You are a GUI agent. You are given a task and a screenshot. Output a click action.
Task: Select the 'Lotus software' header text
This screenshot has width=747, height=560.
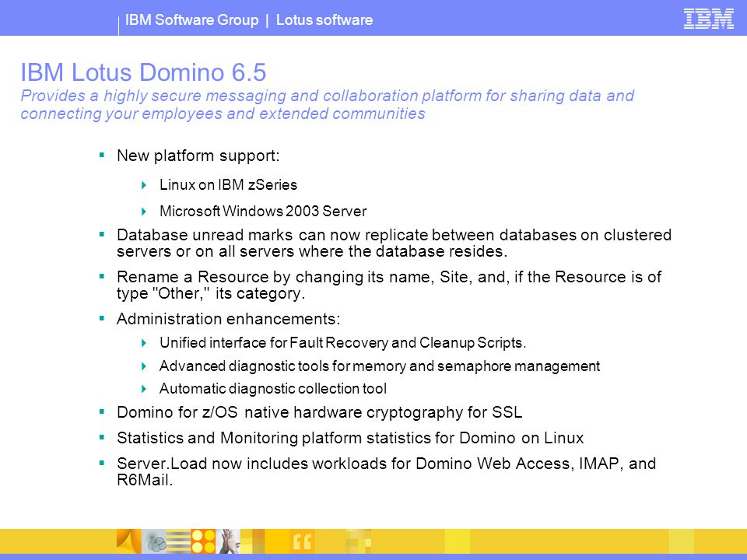(x=324, y=20)
